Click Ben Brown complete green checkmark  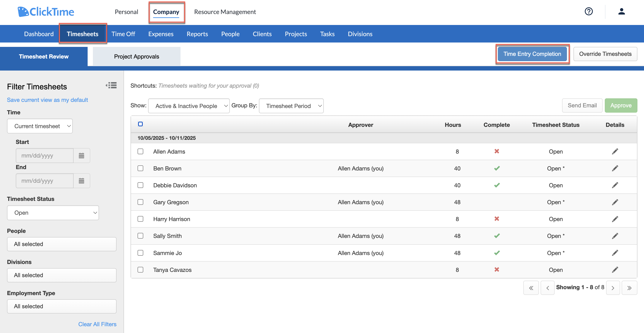coord(497,168)
